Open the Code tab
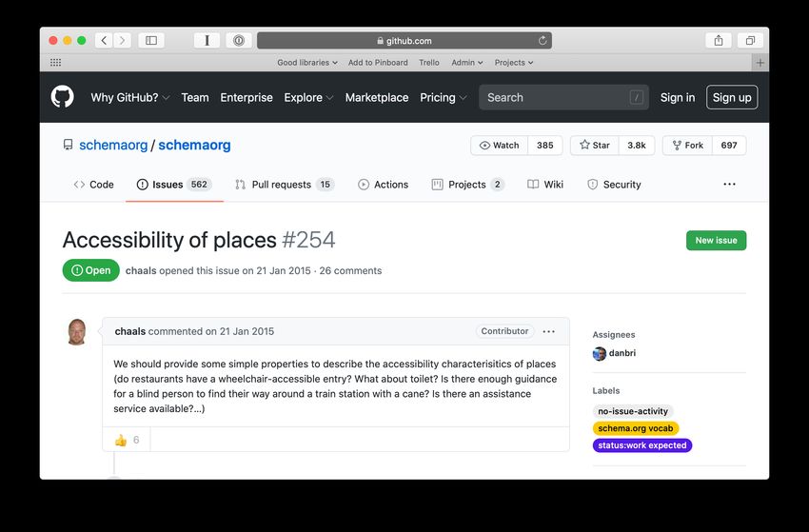Viewport: 809px width, 532px height. pos(94,185)
